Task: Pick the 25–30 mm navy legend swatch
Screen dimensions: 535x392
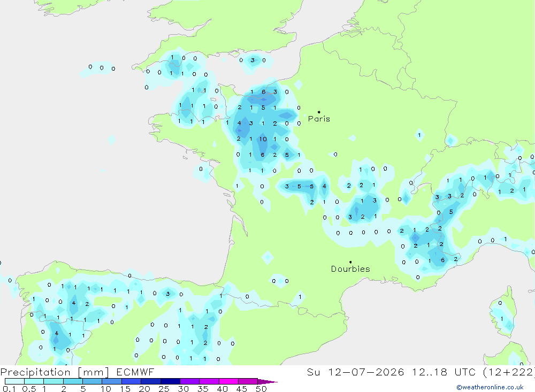Action: pos(170,381)
